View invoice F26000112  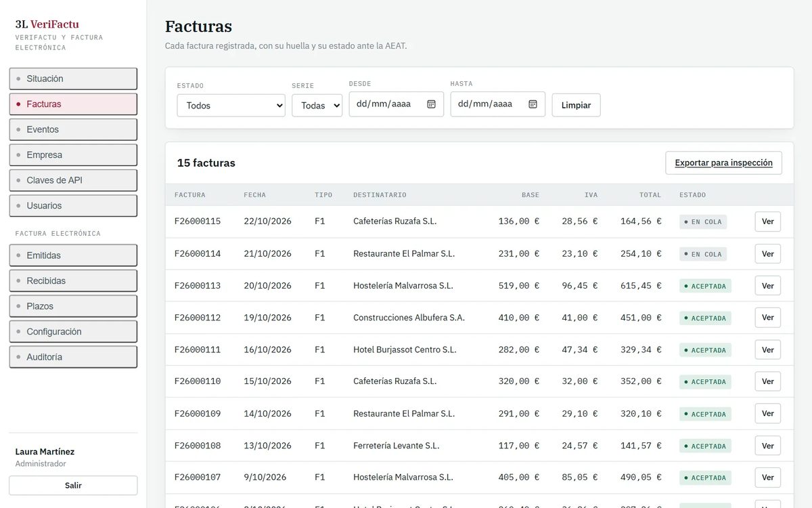(x=767, y=318)
